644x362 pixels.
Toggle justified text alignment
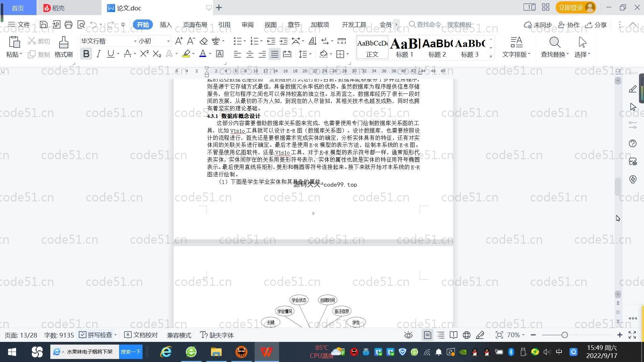point(275,54)
